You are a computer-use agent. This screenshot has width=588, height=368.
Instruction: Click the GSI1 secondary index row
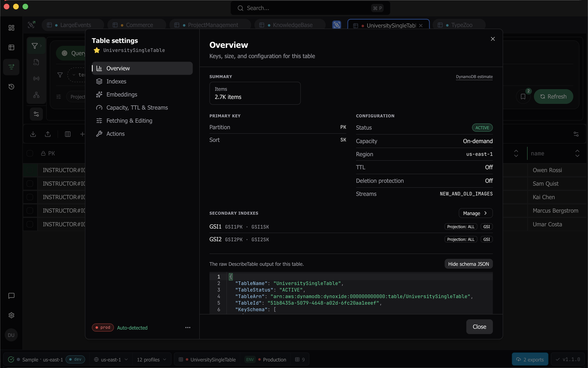(351, 227)
